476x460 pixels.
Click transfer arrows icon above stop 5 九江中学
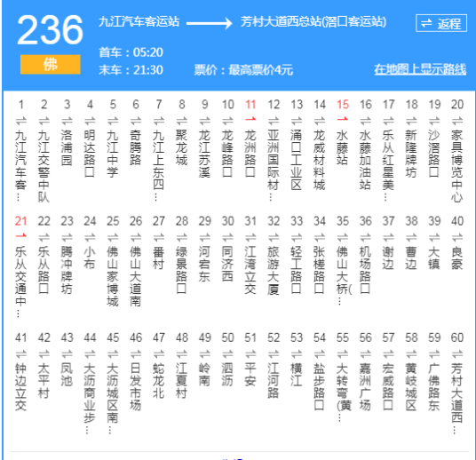pyautogui.click(x=113, y=121)
